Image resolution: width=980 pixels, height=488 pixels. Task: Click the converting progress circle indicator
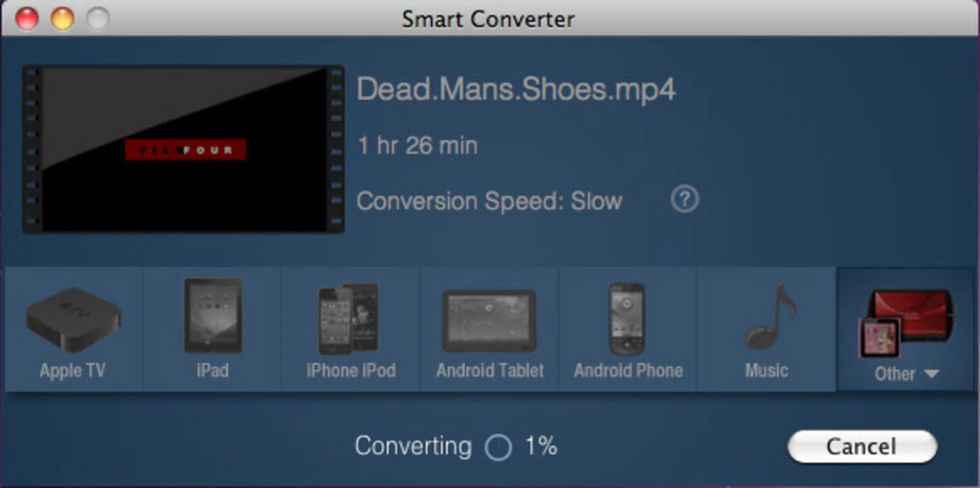[498, 448]
